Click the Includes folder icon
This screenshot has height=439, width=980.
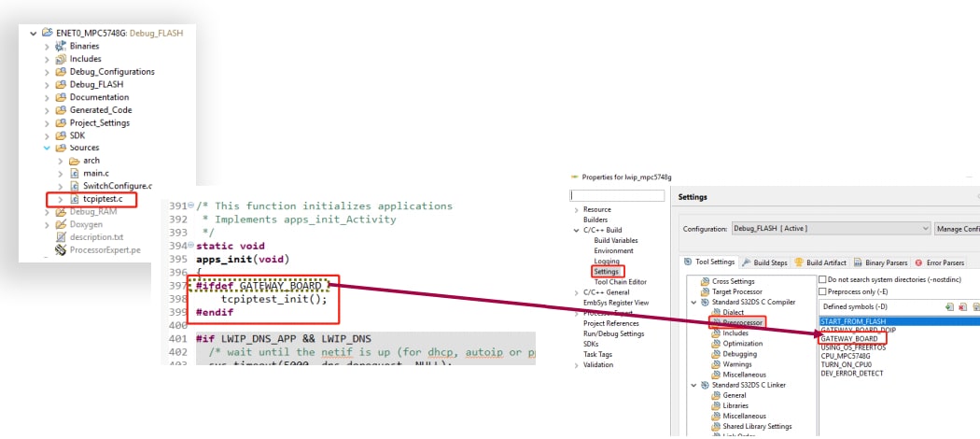(61, 59)
